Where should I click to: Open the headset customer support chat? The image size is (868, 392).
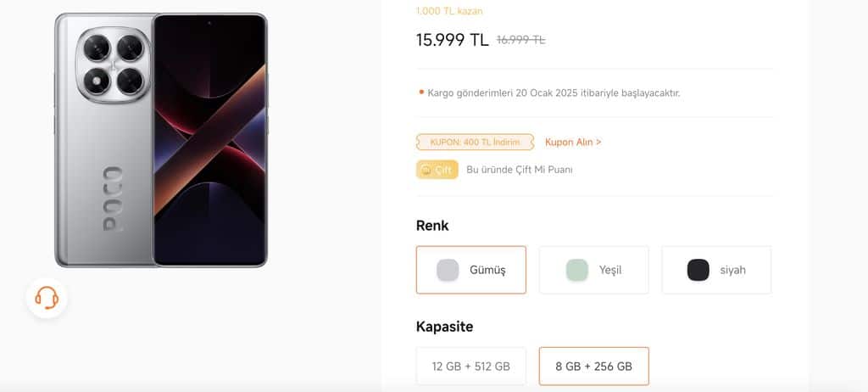(47, 298)
